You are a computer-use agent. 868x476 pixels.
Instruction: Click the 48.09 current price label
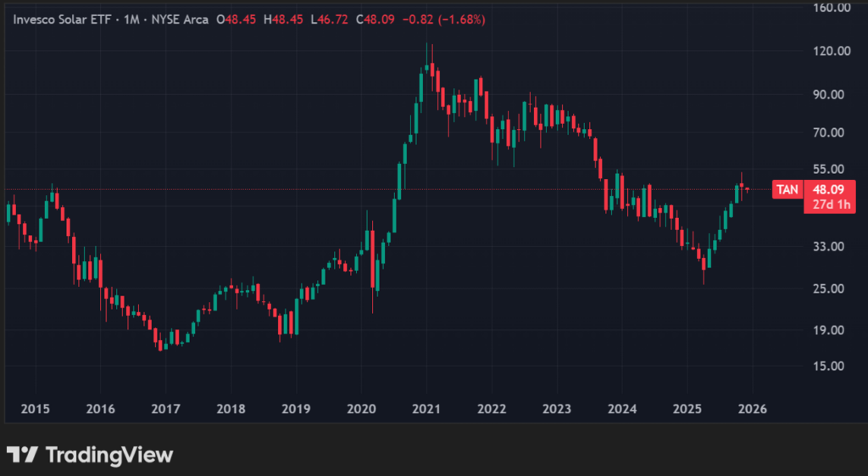pos(827,190)
